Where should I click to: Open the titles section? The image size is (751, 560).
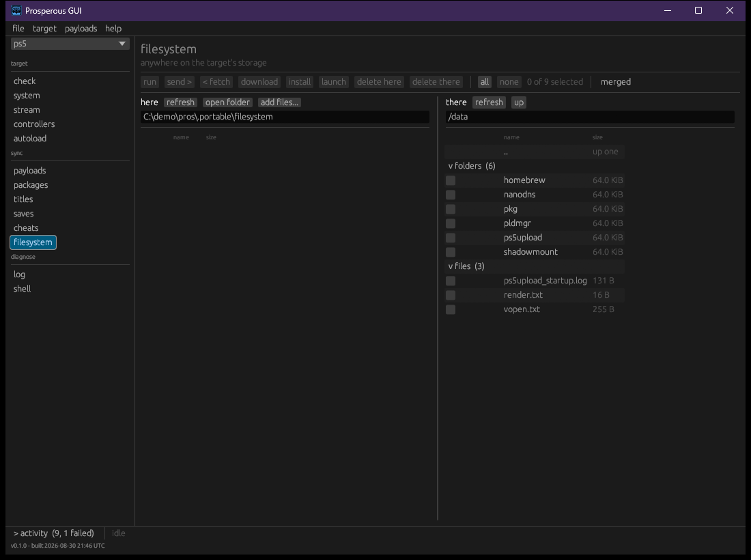[x=23, y=199]
